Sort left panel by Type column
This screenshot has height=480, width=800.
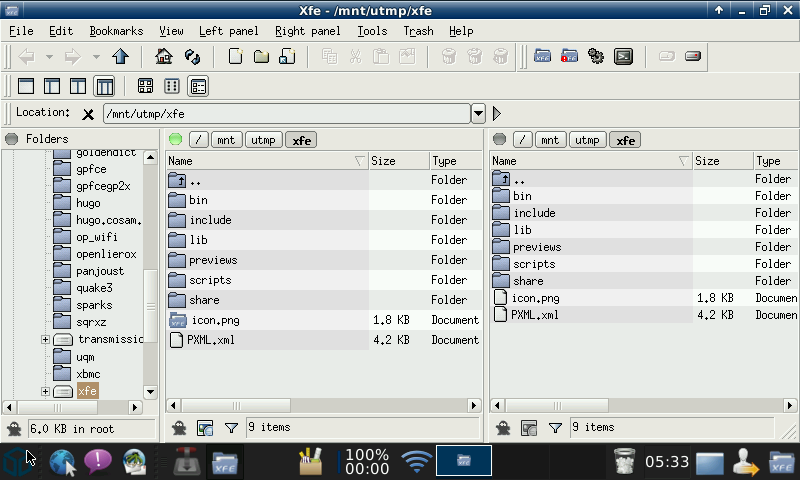click(455, 161)
